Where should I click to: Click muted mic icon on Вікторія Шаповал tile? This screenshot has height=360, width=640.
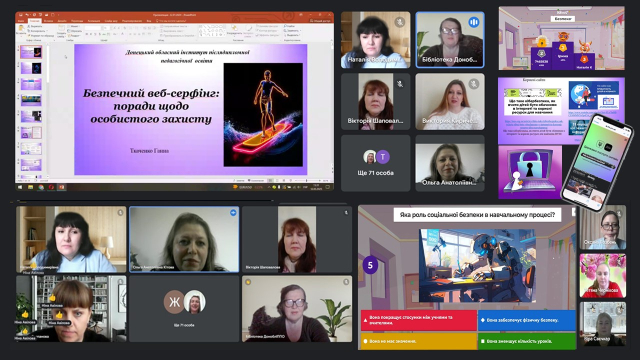coord(400,84)
